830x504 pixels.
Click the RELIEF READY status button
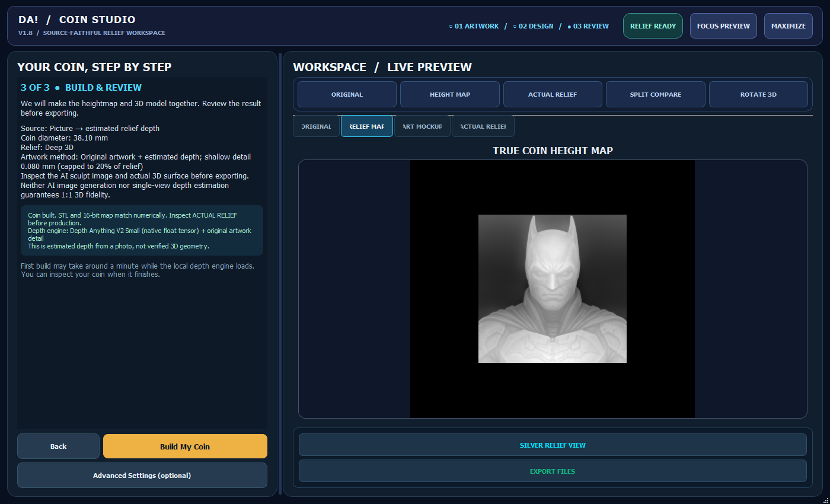[x=653, y=26]
